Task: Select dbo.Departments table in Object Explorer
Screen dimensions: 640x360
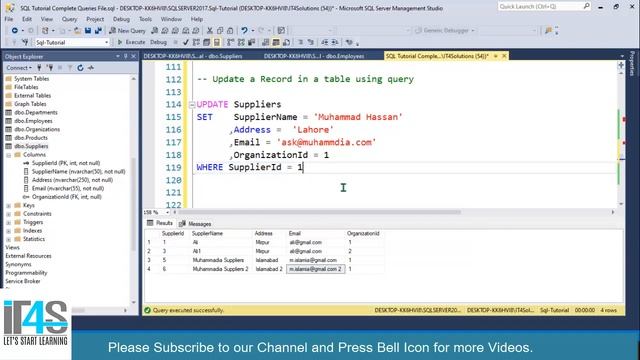Action: (36, 113)
